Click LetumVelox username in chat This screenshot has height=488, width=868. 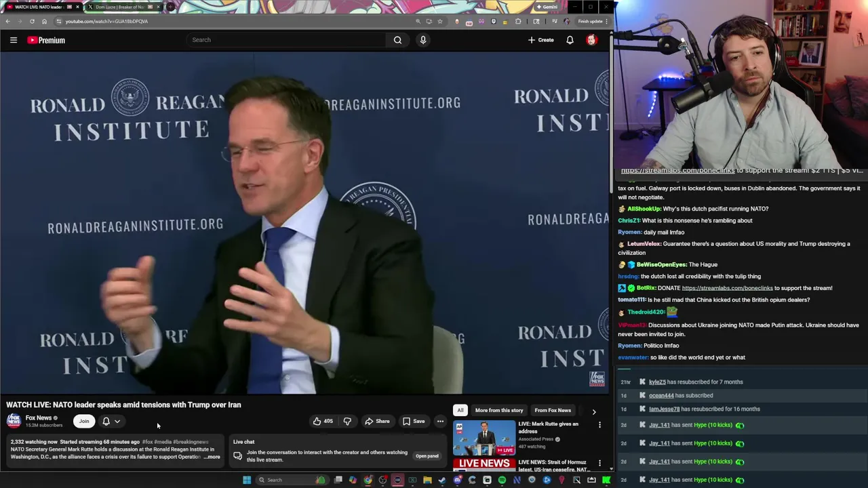coord(644,244)
